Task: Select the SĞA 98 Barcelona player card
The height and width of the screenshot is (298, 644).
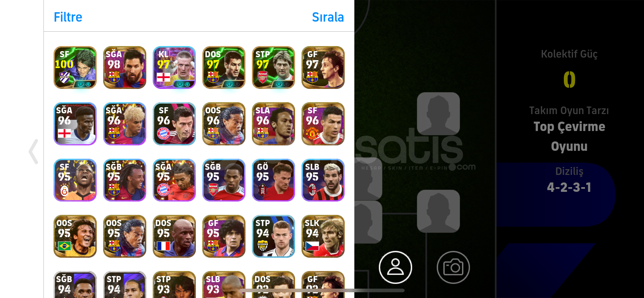Action: [125, 67]
